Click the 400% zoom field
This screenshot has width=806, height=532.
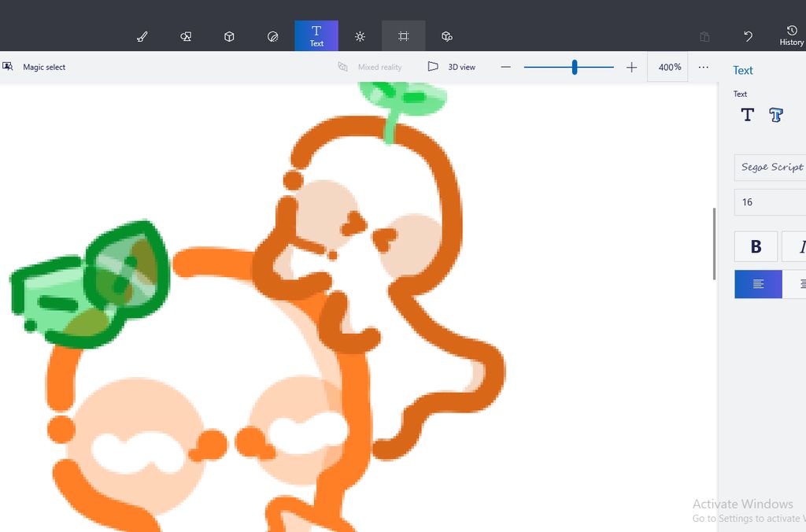click(x=667, y=67)
